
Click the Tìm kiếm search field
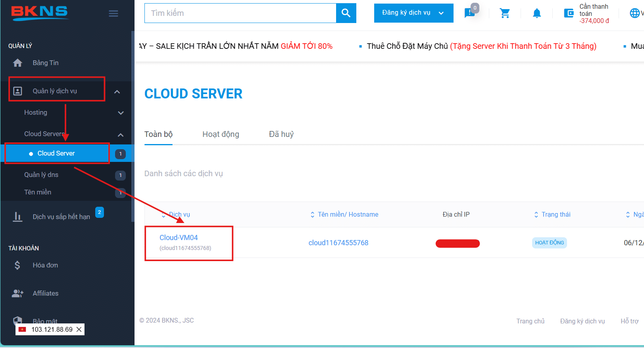coord(240,13)
